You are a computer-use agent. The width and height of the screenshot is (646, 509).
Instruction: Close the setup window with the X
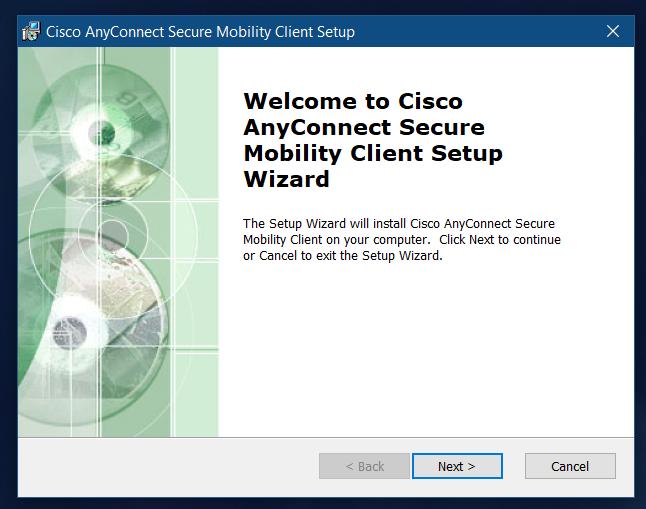coord(613,31)
